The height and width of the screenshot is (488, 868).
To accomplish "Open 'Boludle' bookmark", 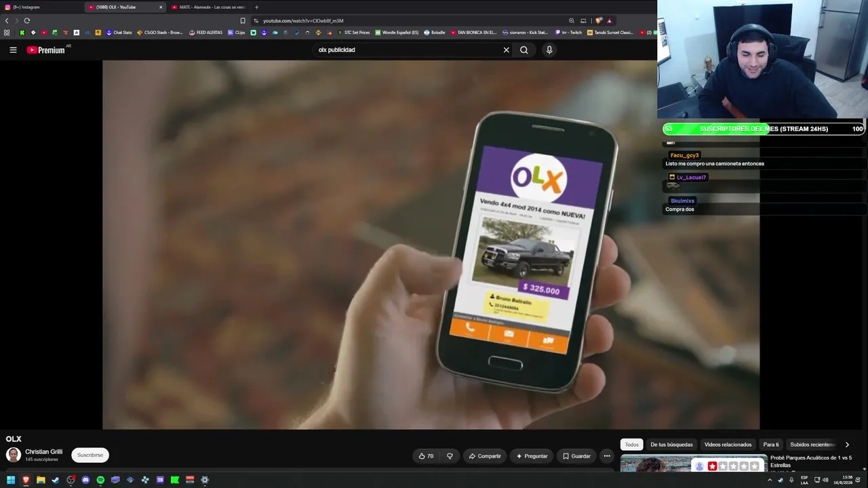I will pos(434,33).
